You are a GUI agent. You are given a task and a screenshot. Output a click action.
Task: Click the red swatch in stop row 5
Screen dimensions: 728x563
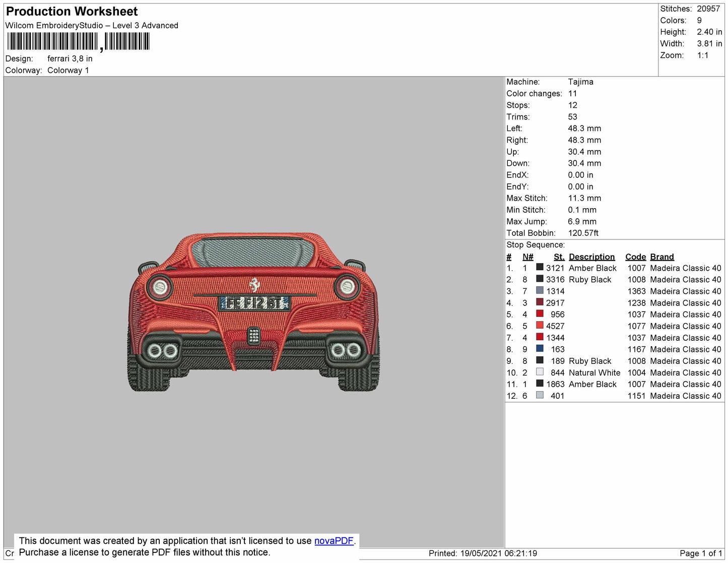coord(540,314)
